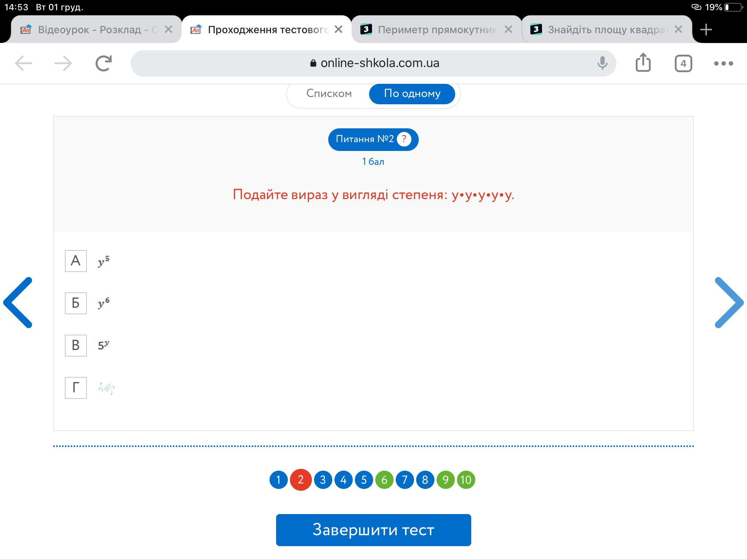Image resolution: width=747 pixels, height=560 pixels.
Task: Tap the microphone icon in address bar
Action: click(x=602, y=63)
